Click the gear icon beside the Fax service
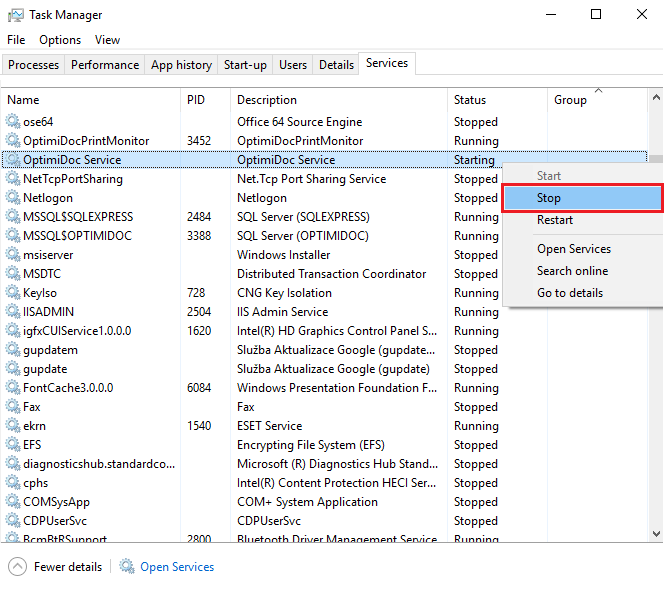 point(13,407)
